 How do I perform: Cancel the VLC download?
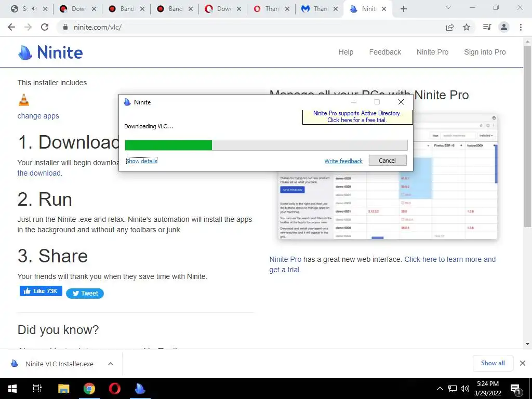(x=388, y=161)
